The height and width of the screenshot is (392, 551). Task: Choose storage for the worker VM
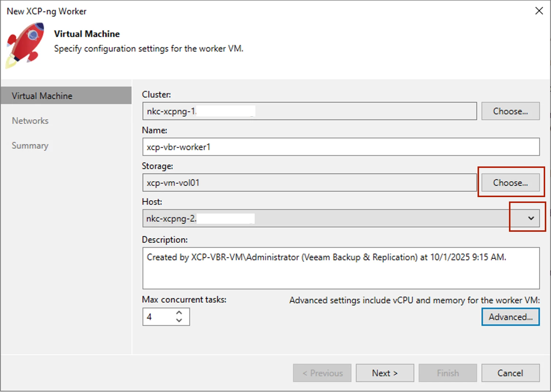point(510,183)
